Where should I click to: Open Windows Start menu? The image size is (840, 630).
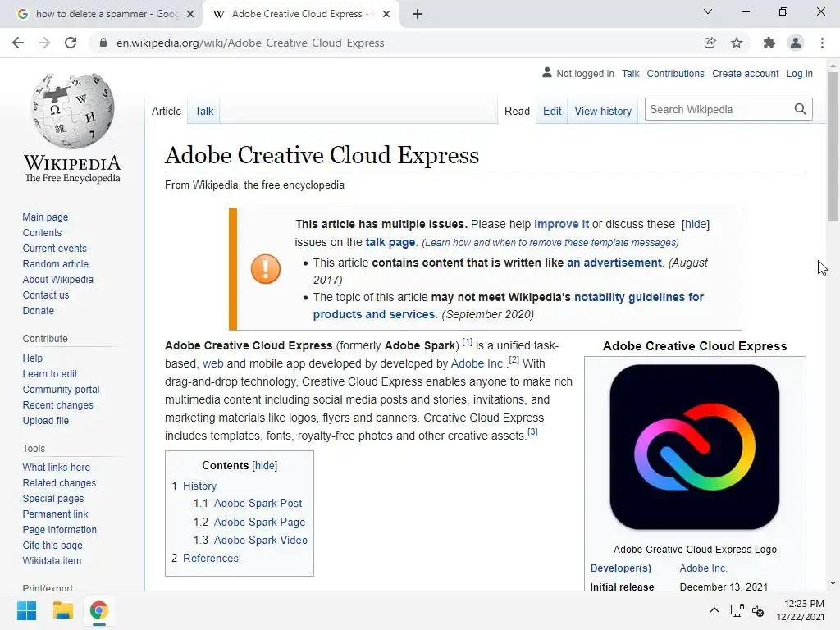click(27, 610)
